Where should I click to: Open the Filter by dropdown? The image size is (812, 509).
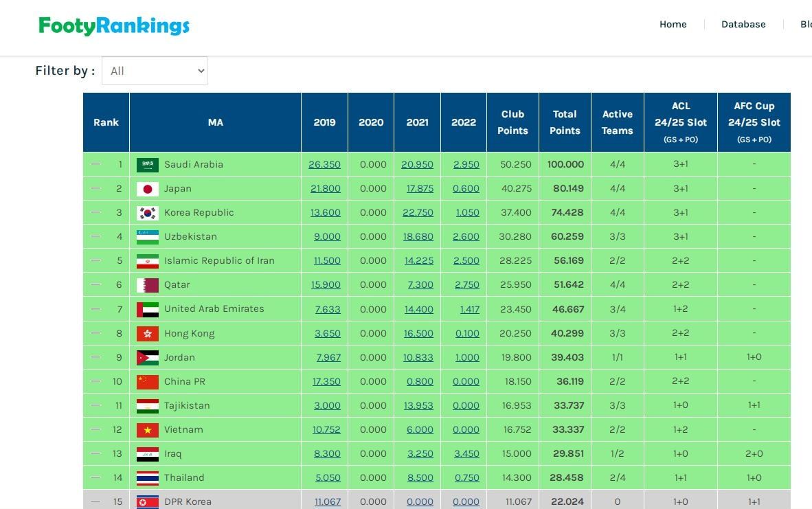155,71
